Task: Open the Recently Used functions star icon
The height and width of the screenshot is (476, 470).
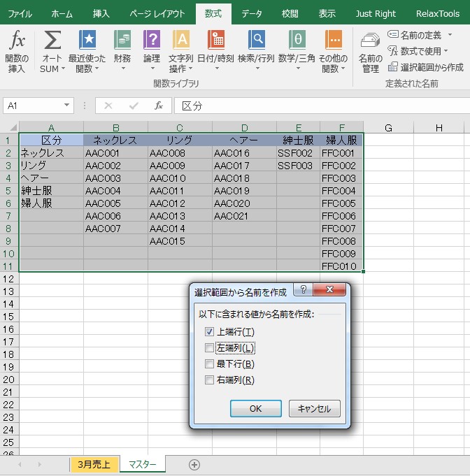Action: pyautogui.click(x=87, y=40)
